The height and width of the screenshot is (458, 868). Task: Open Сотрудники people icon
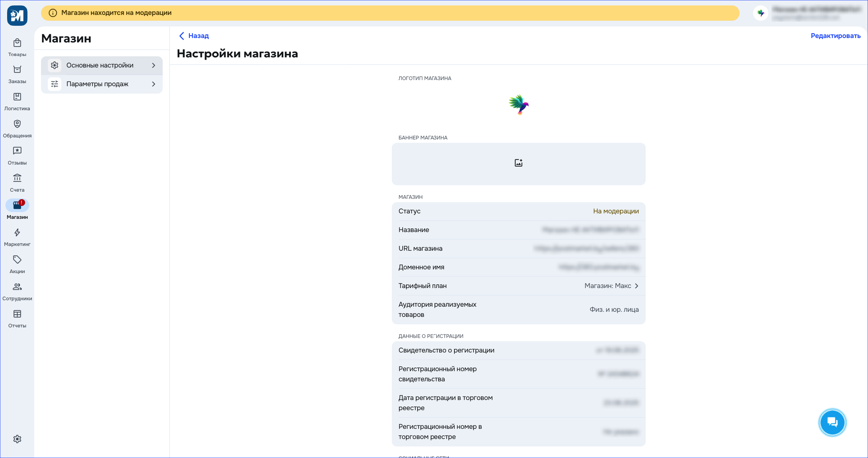coord(17,287)
